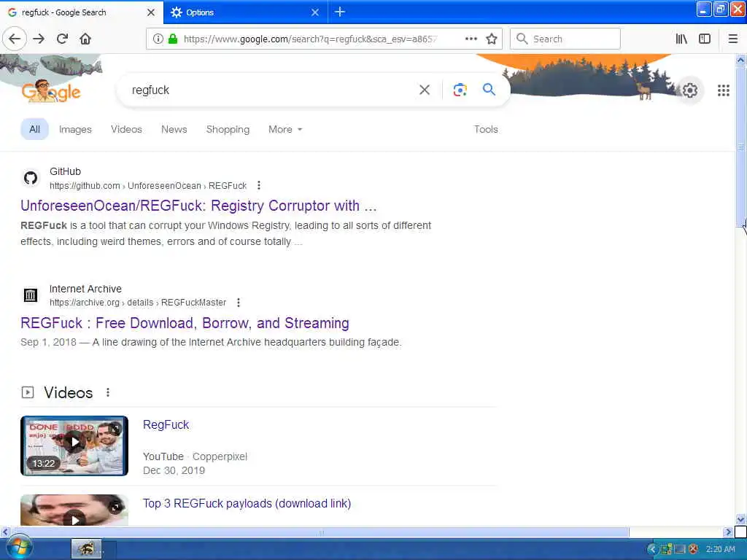
Task: Play the 13:22 RegFuck video thumbnail
Action: 74,446
